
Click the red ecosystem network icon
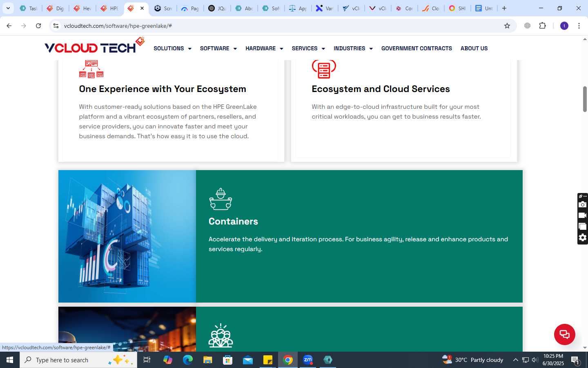(x=91, y=69)
